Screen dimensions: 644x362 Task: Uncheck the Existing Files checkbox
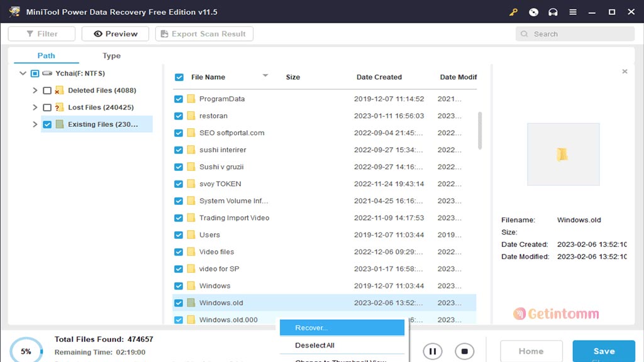[47, 124]
